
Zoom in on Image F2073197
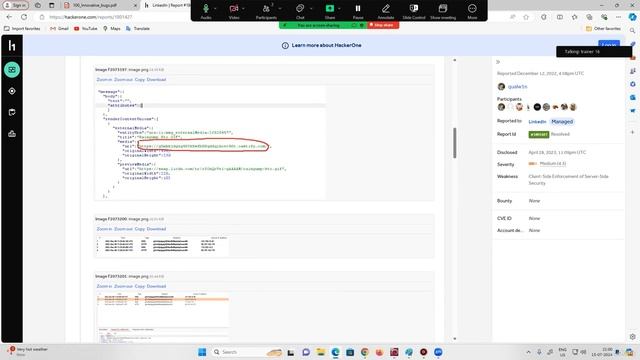[x=104, y=80]
